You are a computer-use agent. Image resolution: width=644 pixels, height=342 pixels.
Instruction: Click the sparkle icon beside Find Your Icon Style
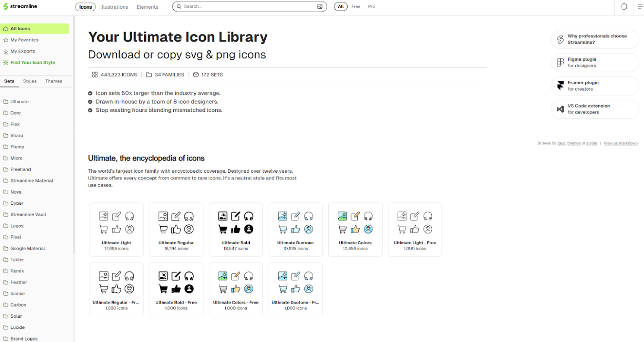(6, 62)
